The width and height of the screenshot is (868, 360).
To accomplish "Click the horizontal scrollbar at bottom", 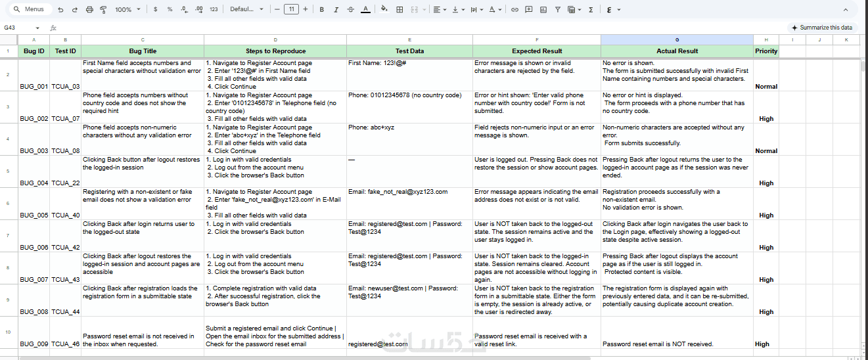I will (x=306, y=357).
